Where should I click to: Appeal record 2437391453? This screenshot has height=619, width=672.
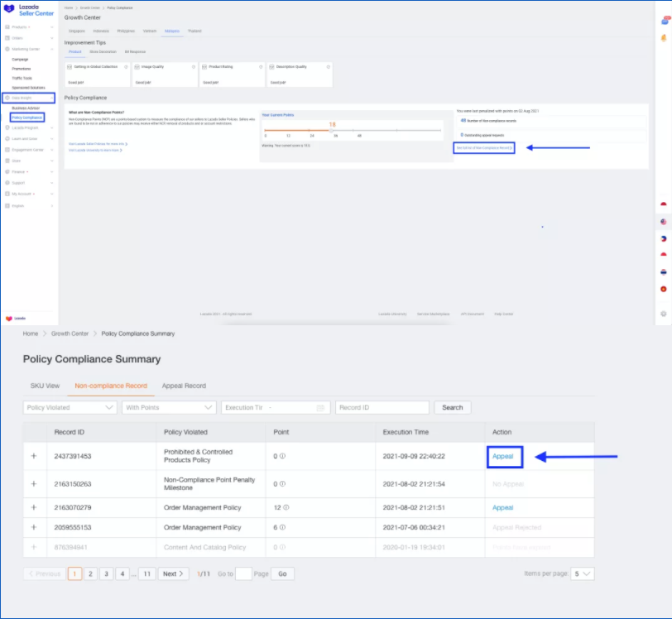click(502, 456)
